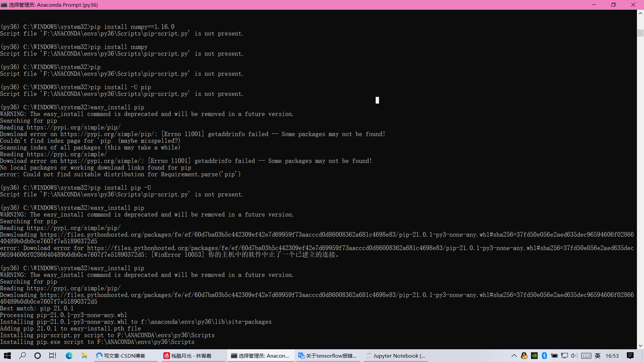Show the touch keyboard
Viewport: 644px width, 362px height.
point(586,356)
